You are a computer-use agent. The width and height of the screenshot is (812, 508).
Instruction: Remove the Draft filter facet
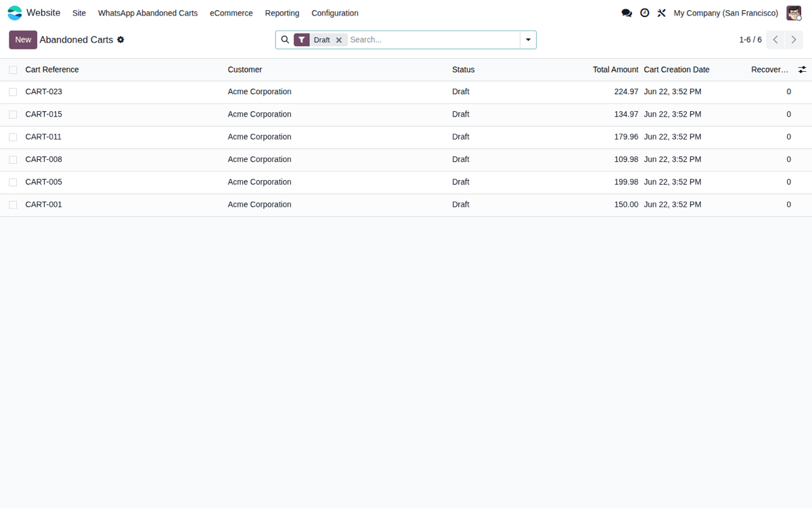(x=339, y=40)
